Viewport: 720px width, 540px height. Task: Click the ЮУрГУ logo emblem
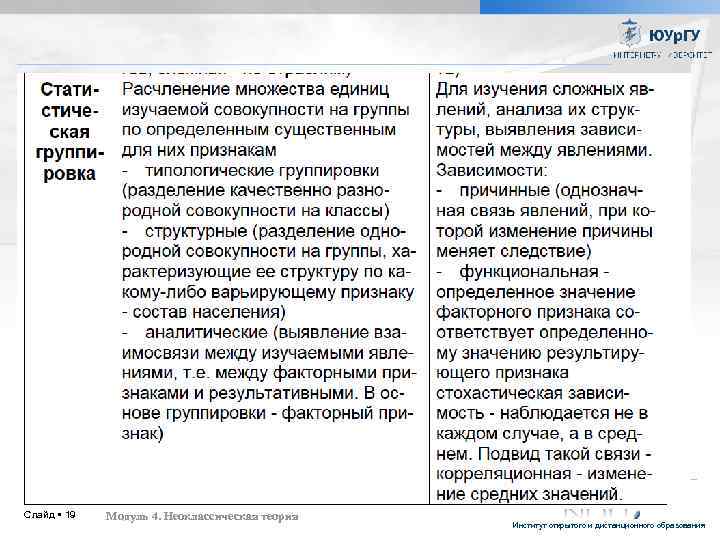pos(630,32)
